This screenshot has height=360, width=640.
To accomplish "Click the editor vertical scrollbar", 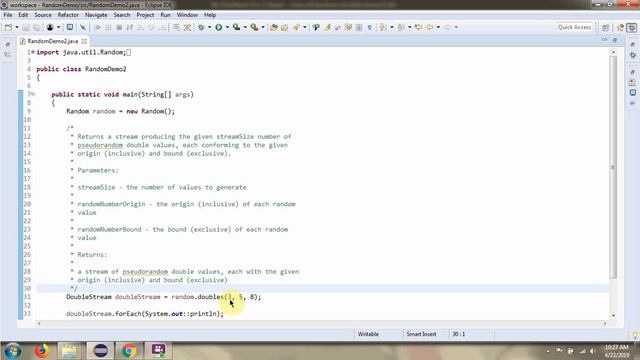I will (613, 168).
